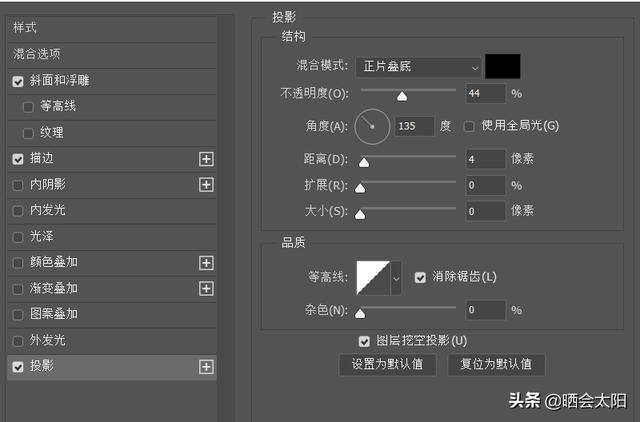Open the 描边 settings row
This screenshot has height=422, width=640.
[111, 159]
